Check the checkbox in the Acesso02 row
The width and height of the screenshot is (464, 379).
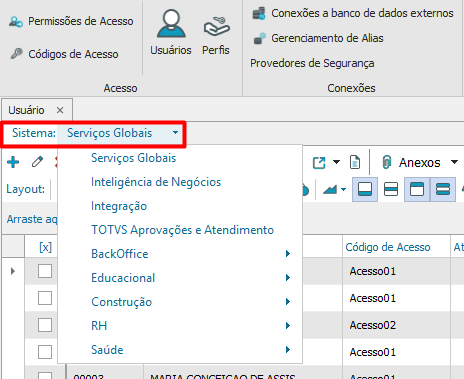pyautogui.click(x=45, y=325)
